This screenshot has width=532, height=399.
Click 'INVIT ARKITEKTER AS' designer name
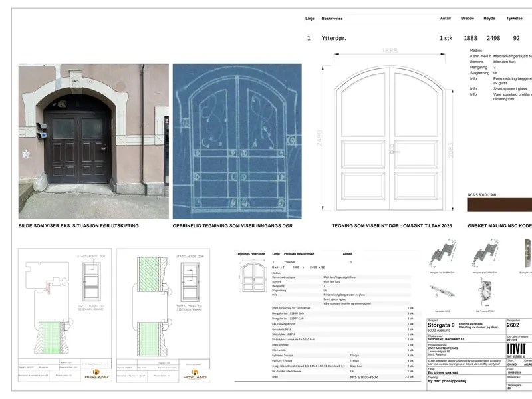443,348
